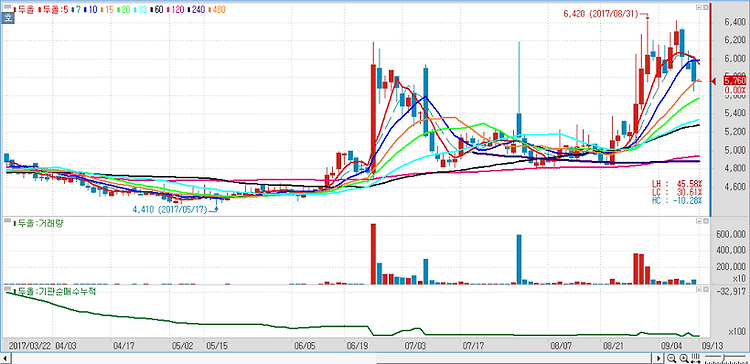Click the 두올:기관순매수누적 indicator label
Screen dimensions: 750x364
55,291
